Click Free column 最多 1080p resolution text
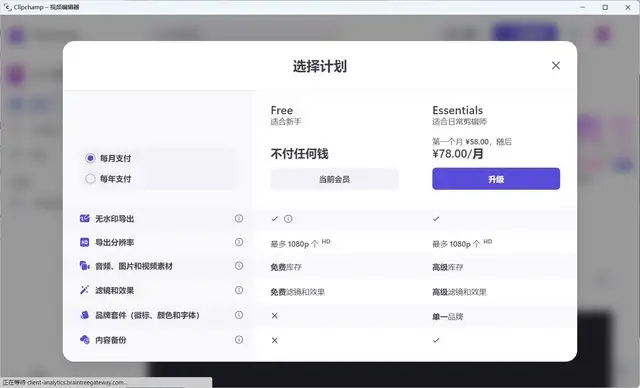 pyautogui.click(x=300, y=243)
